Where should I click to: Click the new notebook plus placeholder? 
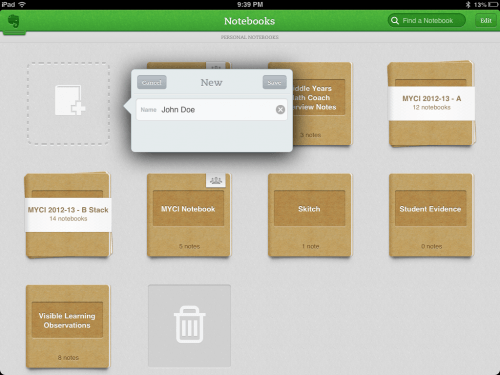pyautogui.click(x=69, y=104)
